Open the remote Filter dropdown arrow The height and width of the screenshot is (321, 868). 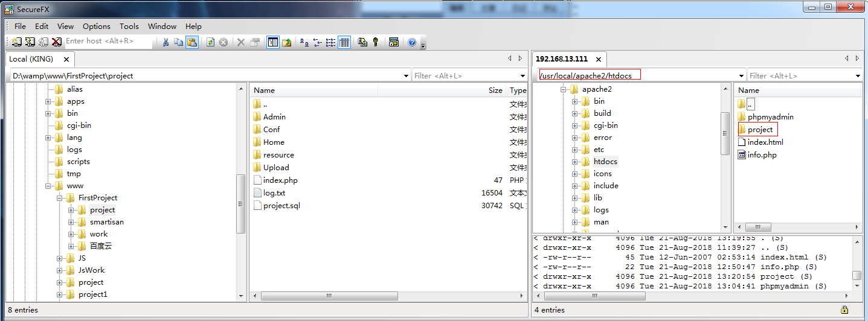pos(858,76)
